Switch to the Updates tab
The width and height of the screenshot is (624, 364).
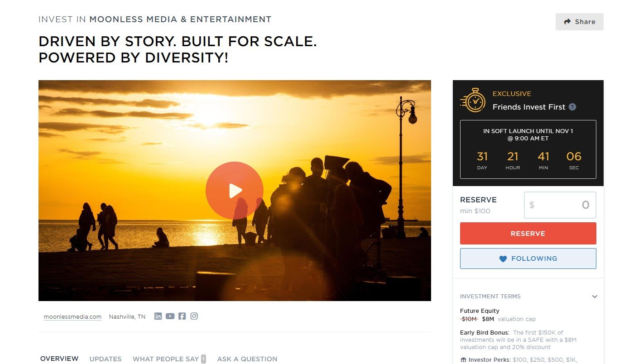(x=106, y=359)
